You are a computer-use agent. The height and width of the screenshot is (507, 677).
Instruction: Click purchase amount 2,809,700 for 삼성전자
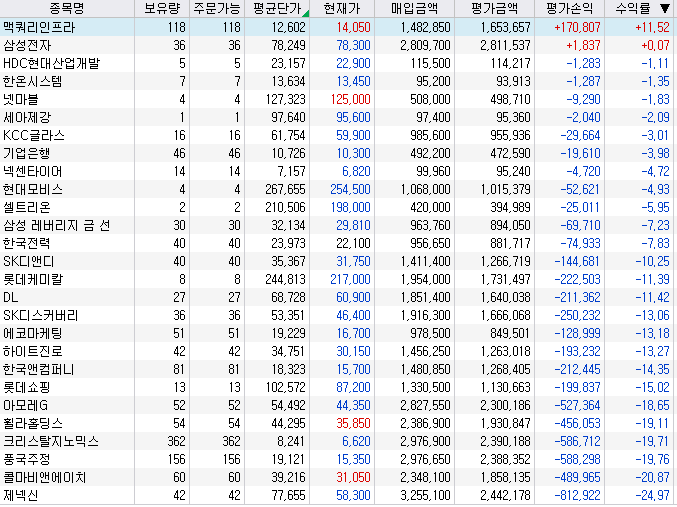coord(425,45)
